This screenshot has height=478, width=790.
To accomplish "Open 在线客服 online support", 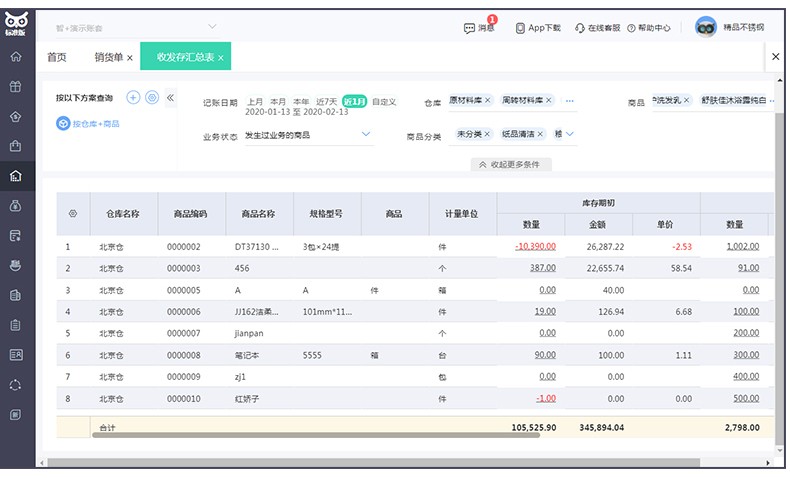I will [x=598, y=28].
